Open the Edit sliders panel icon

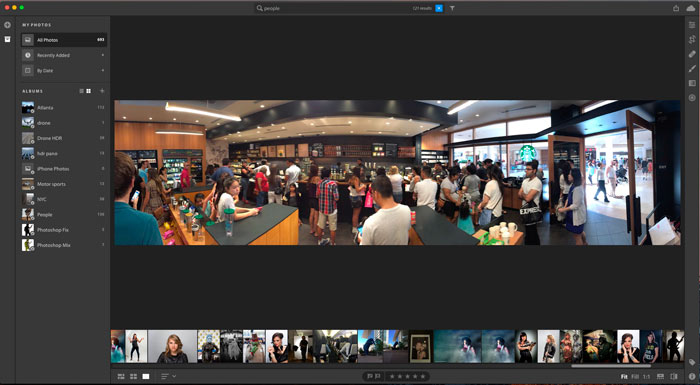pos(692,25)
